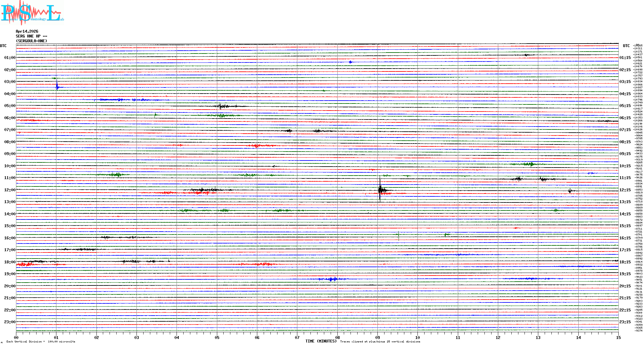The image size is (644, 346).
Task: Click the blue spike on 03:15 trace
Action: click(x=57, y=86)
